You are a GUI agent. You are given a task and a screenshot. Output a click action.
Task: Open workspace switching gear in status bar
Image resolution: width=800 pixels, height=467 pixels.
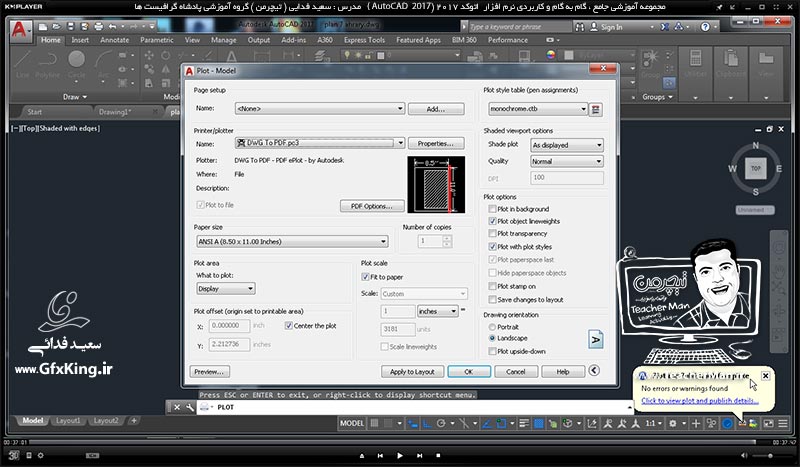coord(673,423)
